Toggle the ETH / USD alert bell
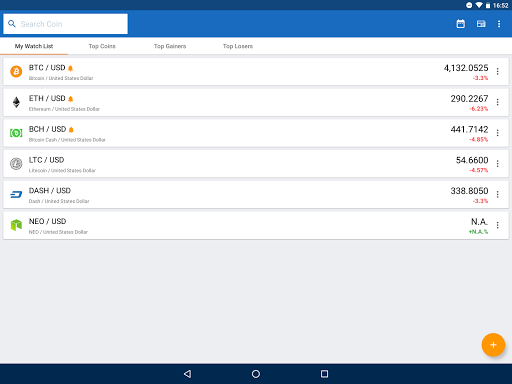The image size is (512, 384). pos(71,99)
